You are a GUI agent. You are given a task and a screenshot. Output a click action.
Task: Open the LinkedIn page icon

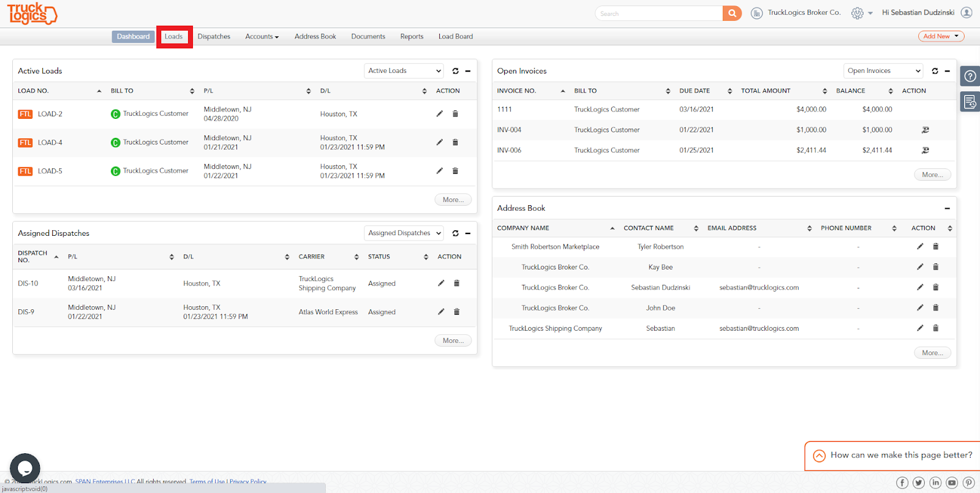tap(935, 483)
